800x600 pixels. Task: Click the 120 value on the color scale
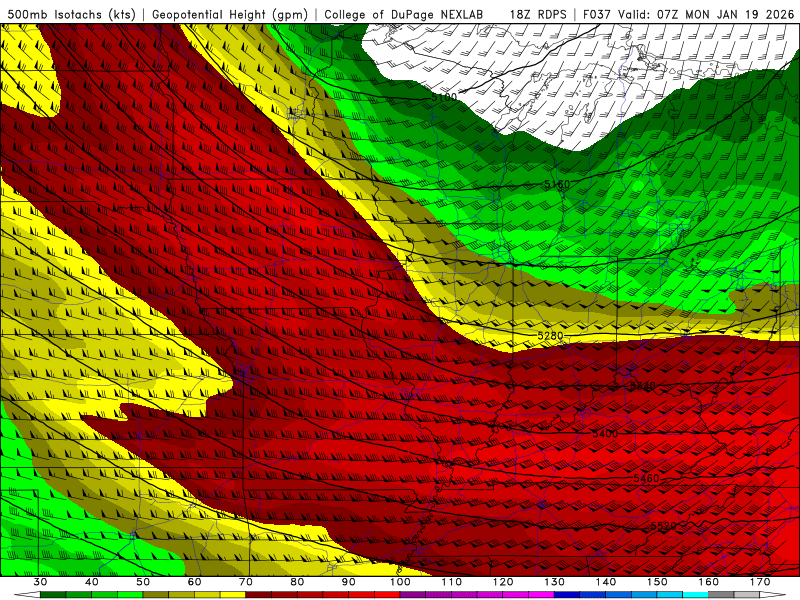pos(503,582)
